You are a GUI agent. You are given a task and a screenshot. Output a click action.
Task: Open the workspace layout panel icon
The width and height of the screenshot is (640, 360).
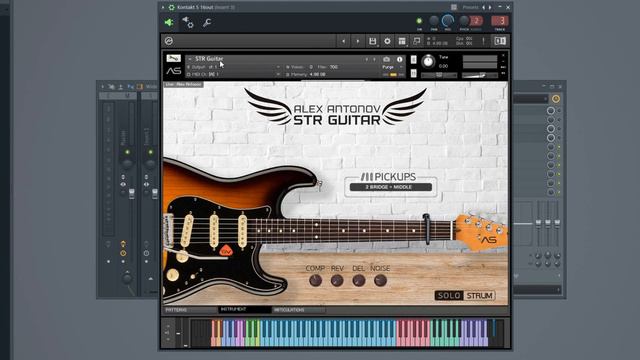(x=402, y=41)
